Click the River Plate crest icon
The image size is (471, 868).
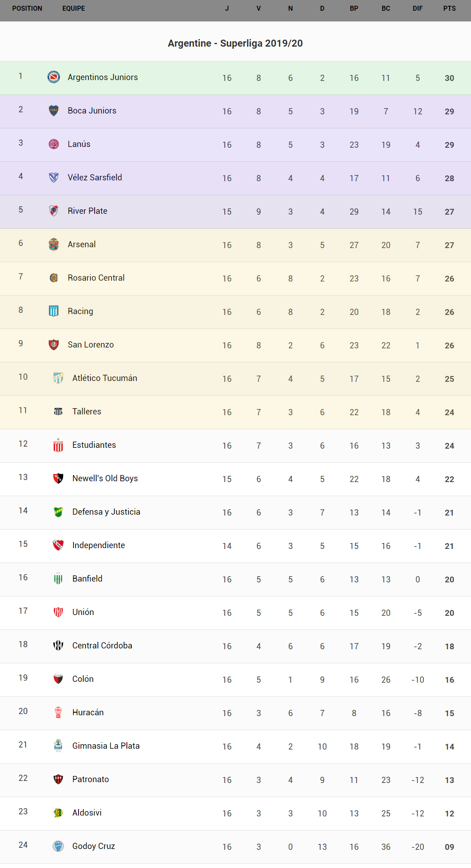tap(54, 211)
